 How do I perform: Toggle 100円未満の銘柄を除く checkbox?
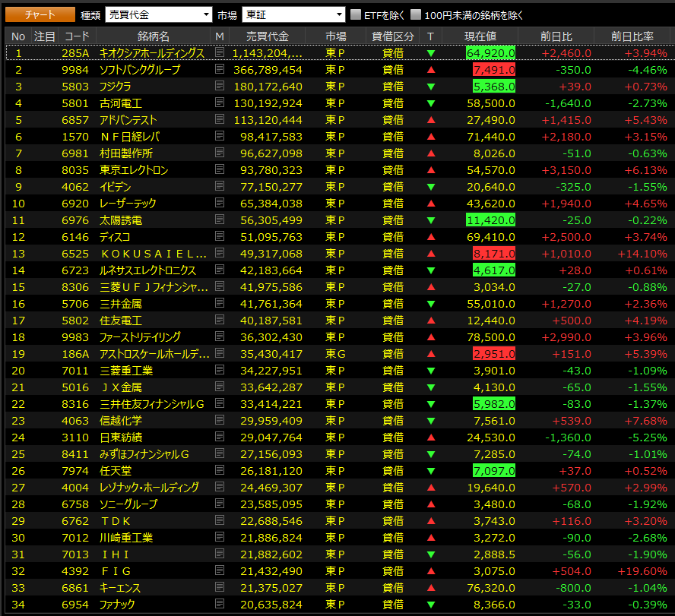point(416,14)
